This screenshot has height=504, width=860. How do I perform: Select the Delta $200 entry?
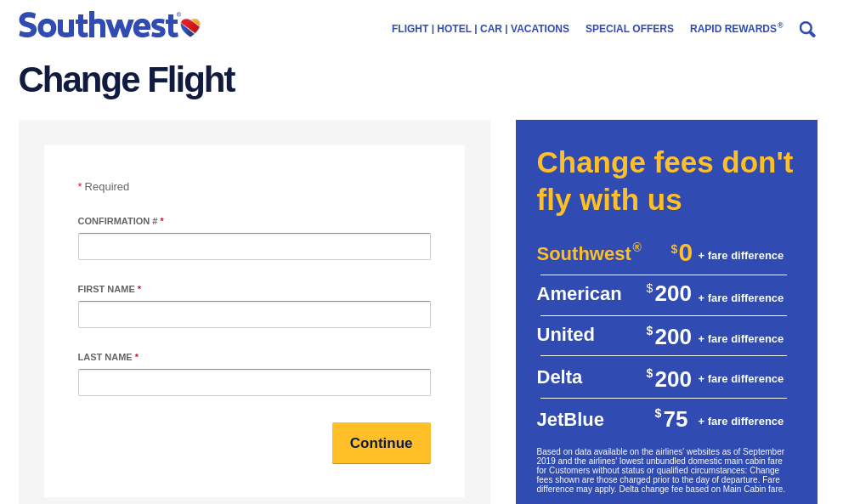(x=662, y=377)
